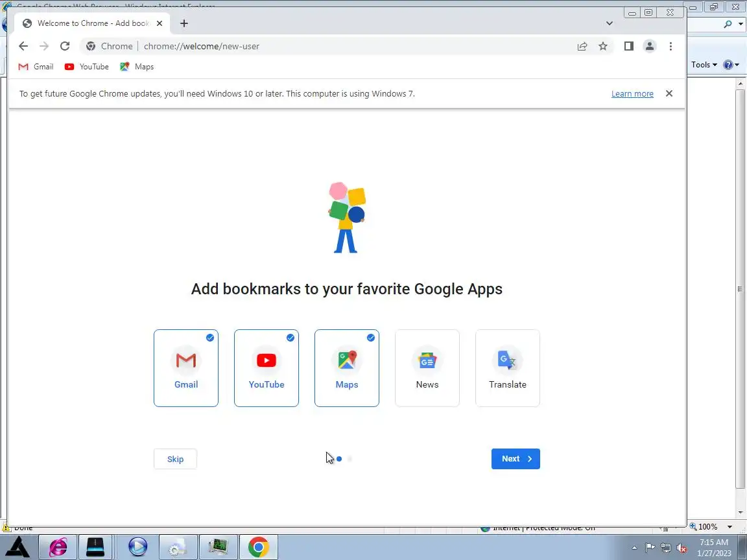
Task: Open Internet Explorer zoom level dropdown
Action: point(729,527)
